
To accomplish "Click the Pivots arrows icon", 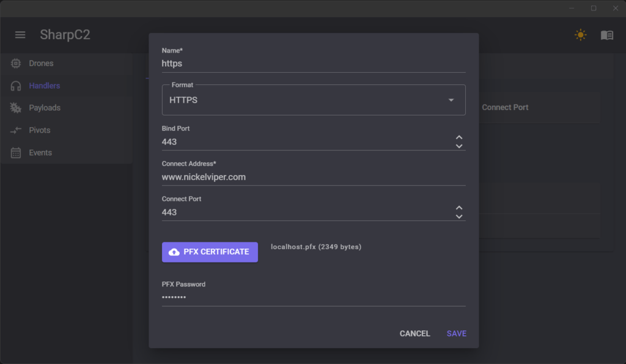I will click(16, 131).
